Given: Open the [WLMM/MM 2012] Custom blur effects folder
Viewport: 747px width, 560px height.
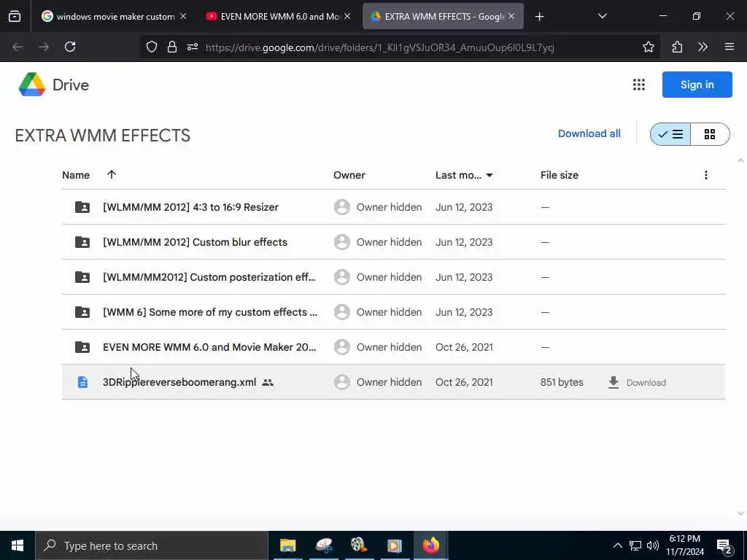Looking at the screenshot, I should pyautogui.click(x=195, y=242).
